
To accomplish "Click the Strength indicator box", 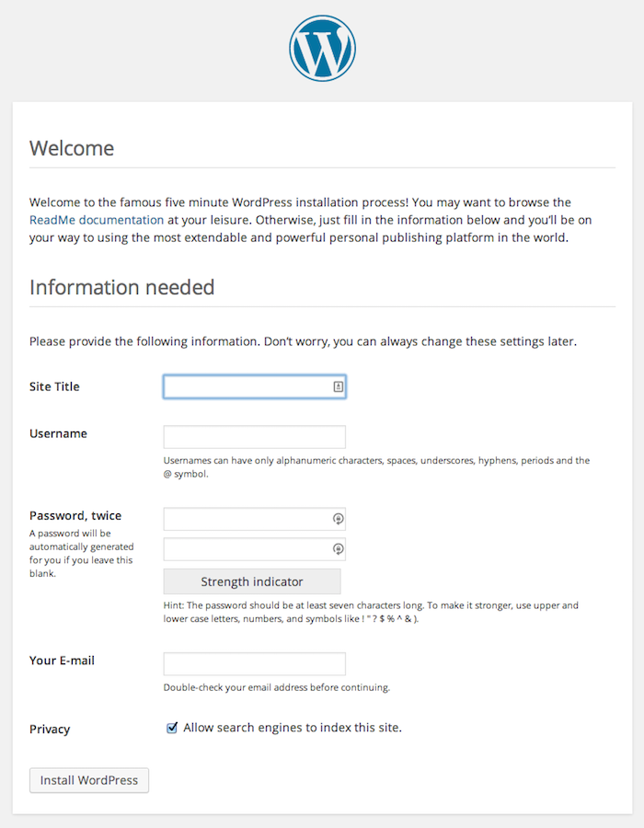I will 252,581.
